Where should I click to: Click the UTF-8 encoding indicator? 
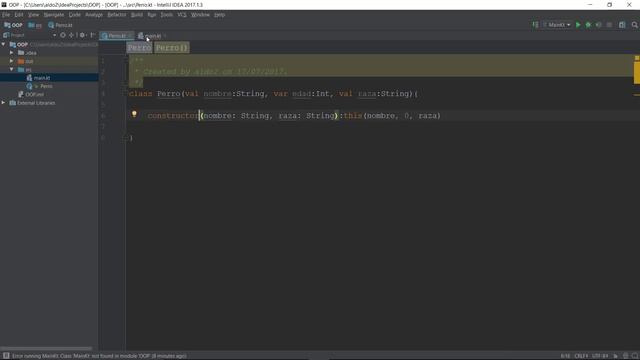[x=600, y=356]
